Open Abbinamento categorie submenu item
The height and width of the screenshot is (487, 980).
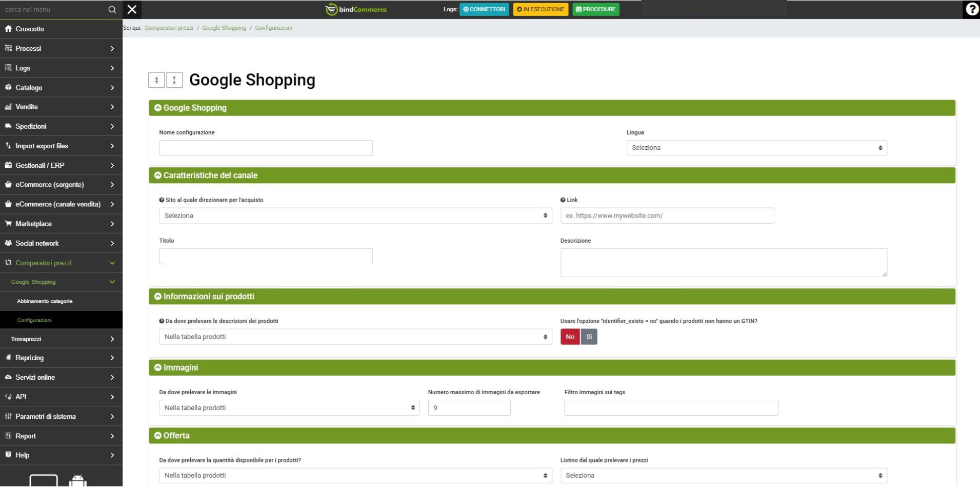click(x=45, y=301)
